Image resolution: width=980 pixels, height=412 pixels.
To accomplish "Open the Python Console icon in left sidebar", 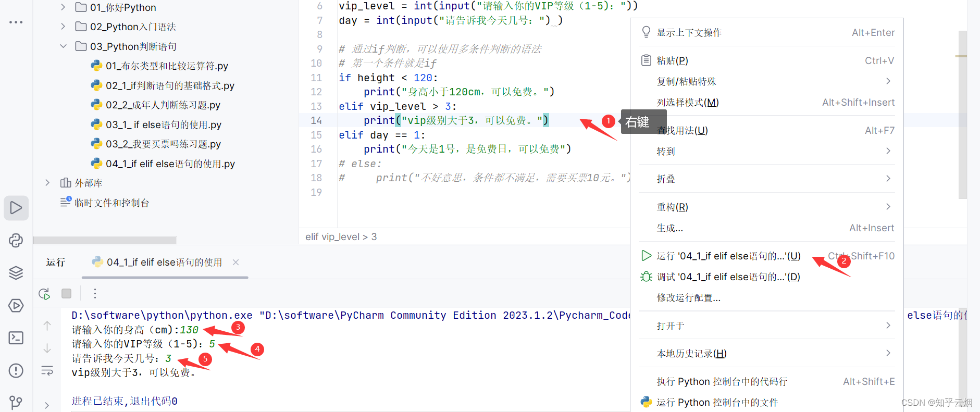I will pos(16,240).
